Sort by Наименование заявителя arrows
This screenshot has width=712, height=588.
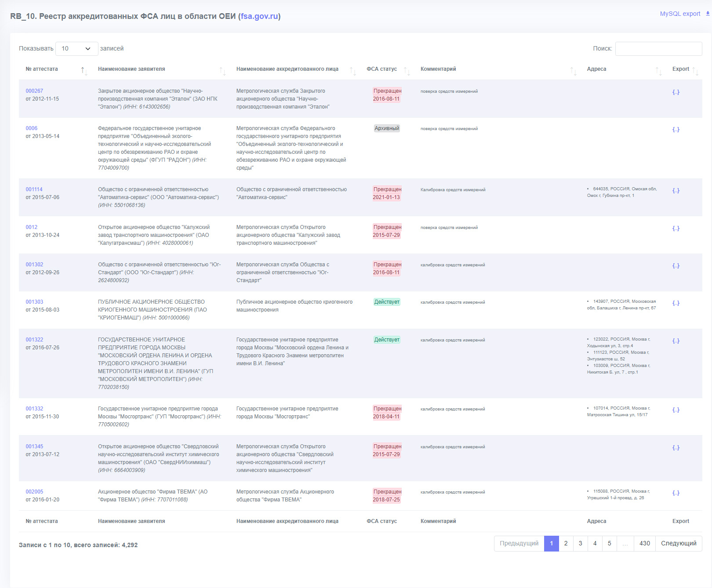point(222,71)
